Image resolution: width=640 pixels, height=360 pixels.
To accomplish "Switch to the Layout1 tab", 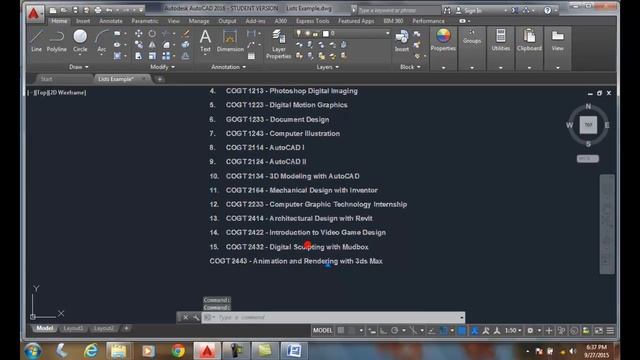I will 73,329.
